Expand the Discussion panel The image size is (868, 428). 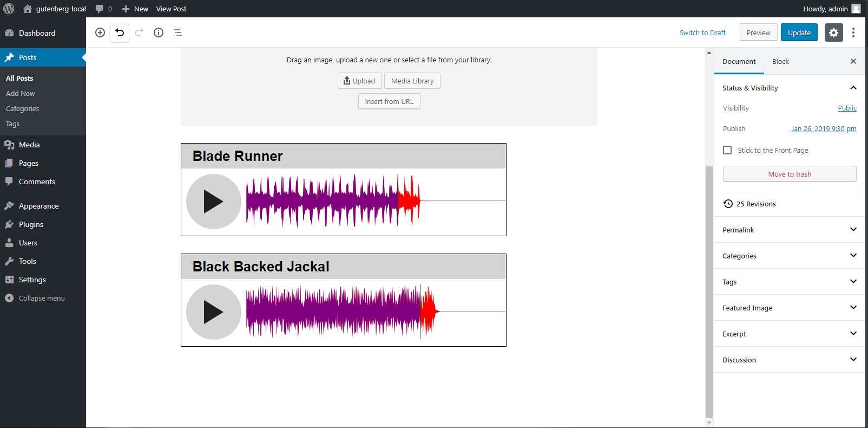[790, 360]
